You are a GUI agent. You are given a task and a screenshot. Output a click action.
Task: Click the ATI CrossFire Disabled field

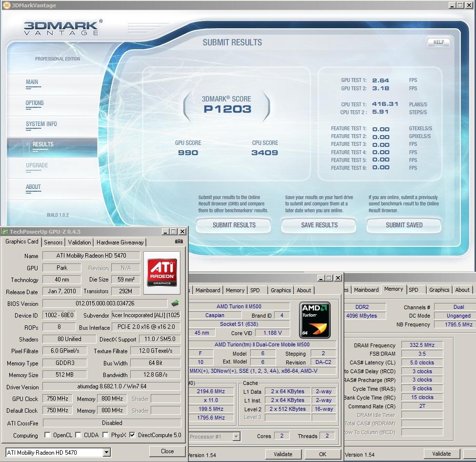pyautogui.click(x=112, y=423)
